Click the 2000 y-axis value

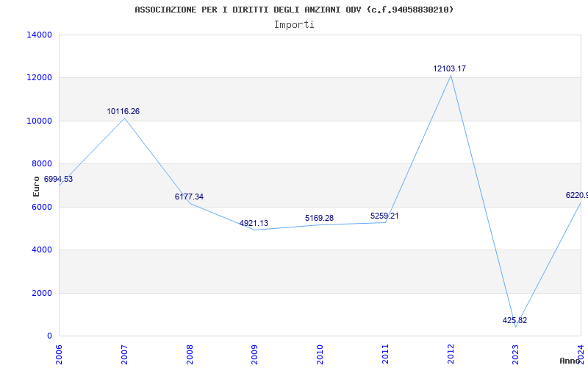[x=41, y=293]
